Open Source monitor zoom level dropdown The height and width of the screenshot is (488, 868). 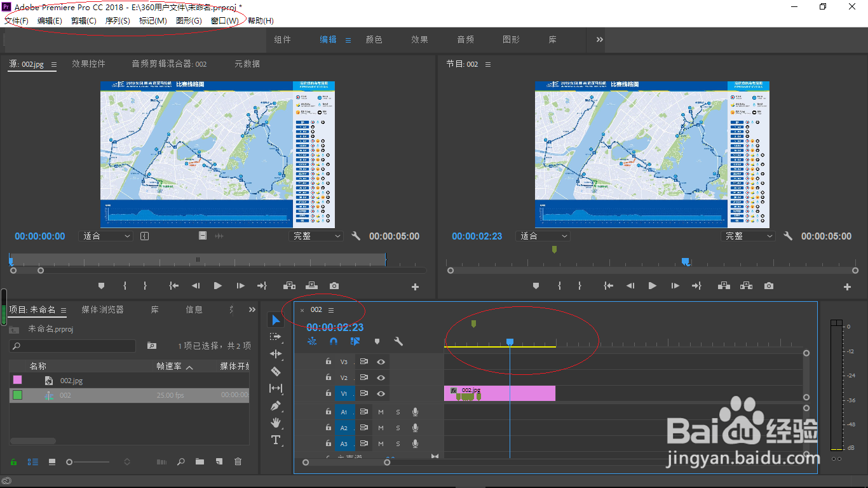click(x=105, y=236)
